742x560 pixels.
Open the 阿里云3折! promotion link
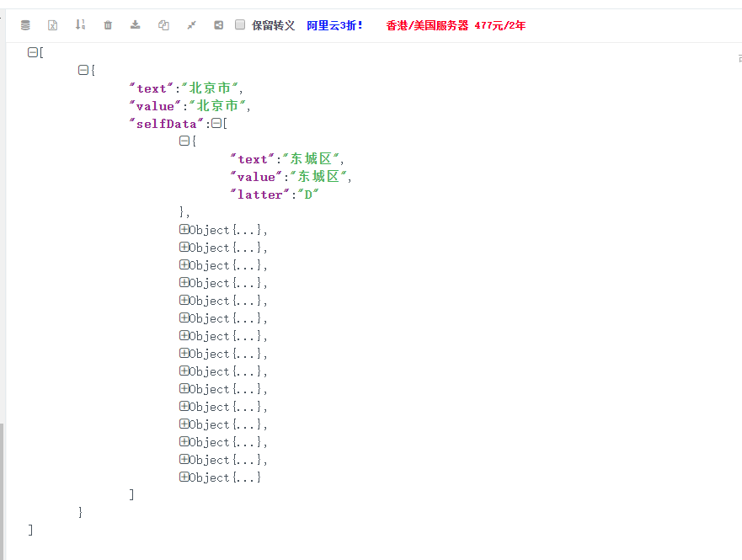(x=334, y=25)
